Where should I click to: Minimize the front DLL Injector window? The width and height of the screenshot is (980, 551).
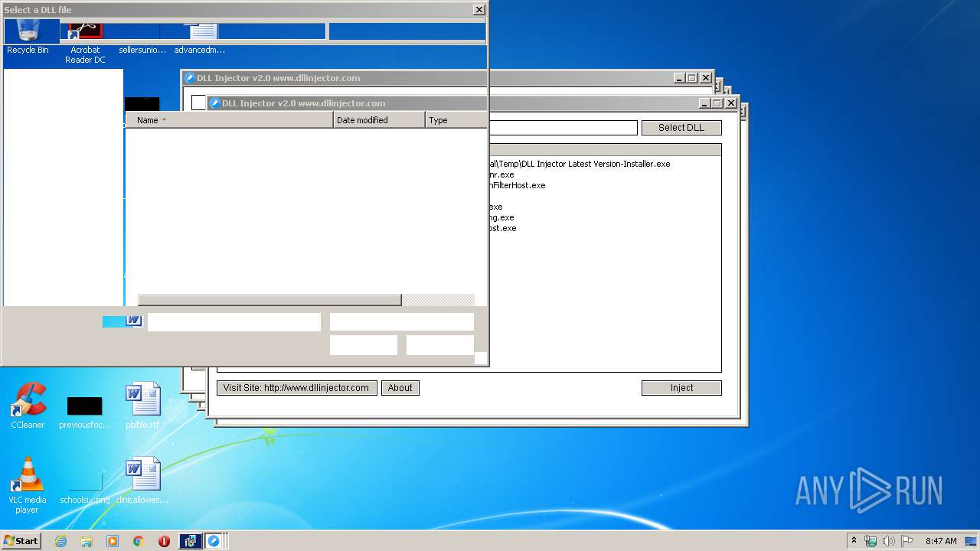704,103
